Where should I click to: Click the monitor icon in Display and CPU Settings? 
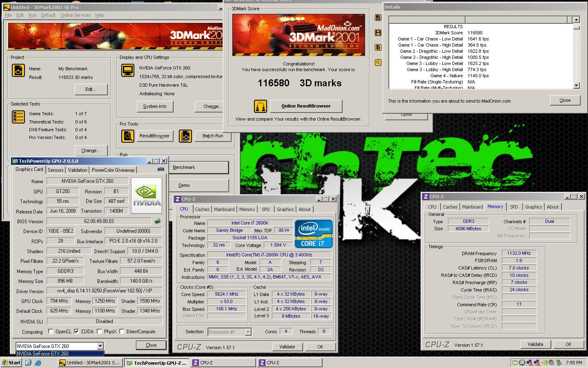128,70
